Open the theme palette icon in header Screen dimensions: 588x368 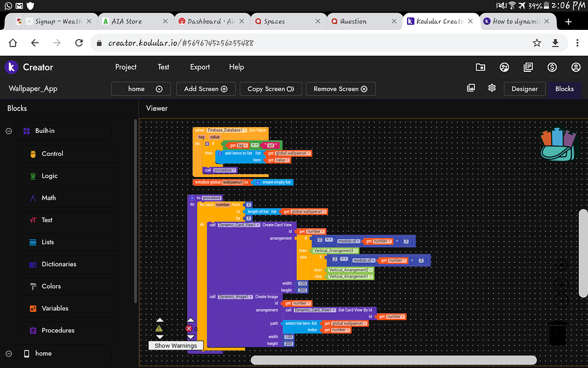504,67
